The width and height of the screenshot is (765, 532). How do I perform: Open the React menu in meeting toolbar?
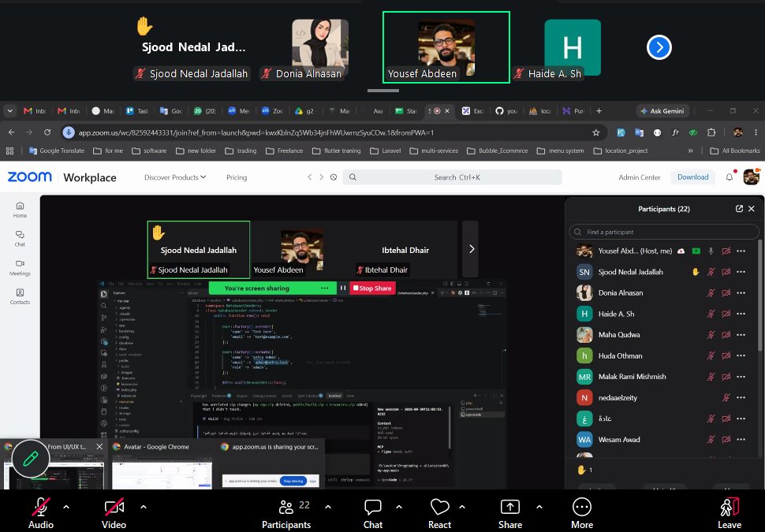(439, 513)
